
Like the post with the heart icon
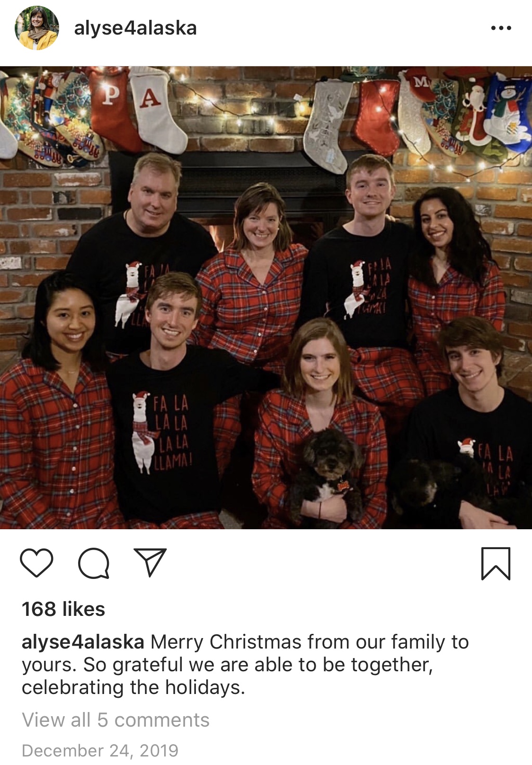tap(36, 563)
